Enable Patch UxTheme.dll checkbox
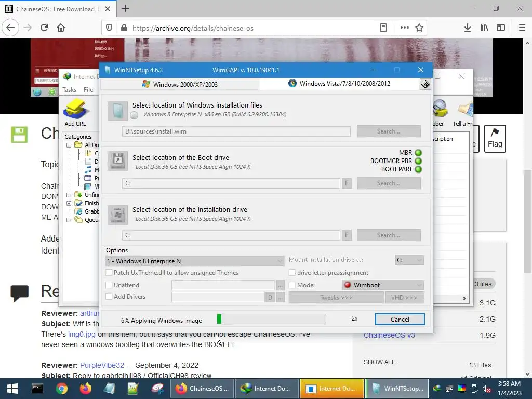Viewport: 532px width, 399px height. (x=109, y=272)
